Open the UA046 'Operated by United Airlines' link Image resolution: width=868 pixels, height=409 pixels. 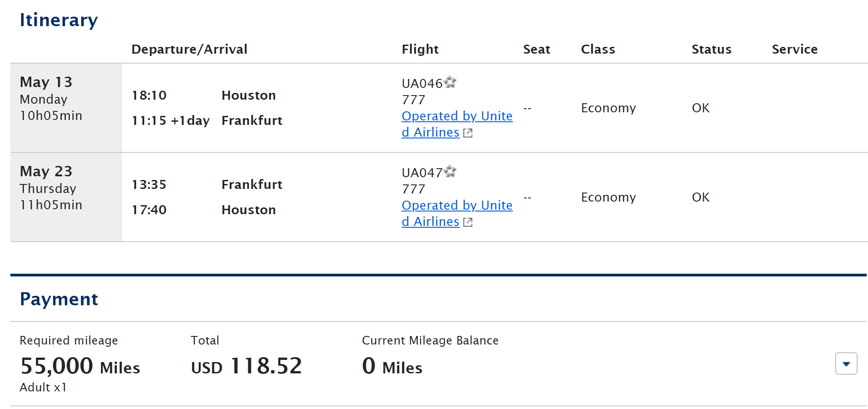(x=457, y=116)
